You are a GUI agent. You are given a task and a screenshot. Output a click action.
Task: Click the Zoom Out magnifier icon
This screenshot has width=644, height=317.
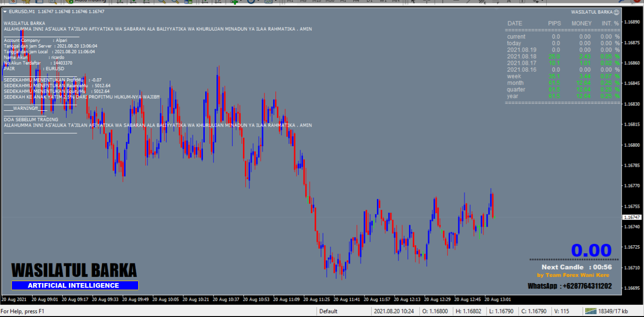click(x=175, y=1)
